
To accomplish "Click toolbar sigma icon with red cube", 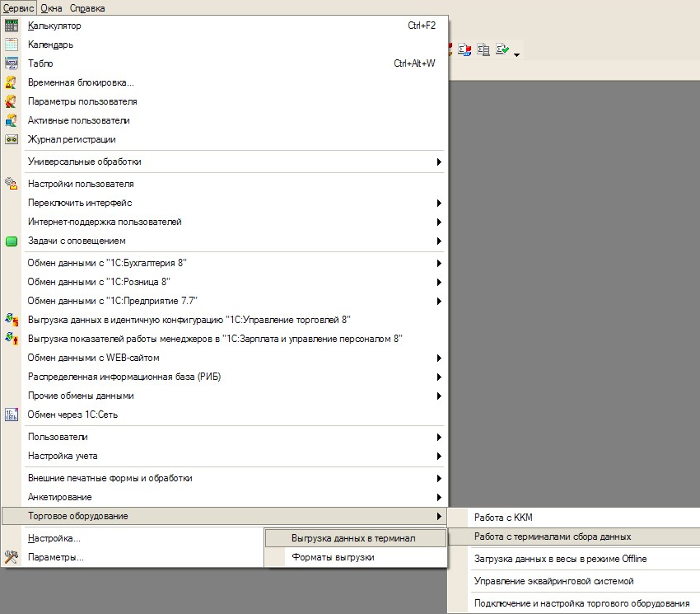I will pyautogui.click(x=464, y=49).
